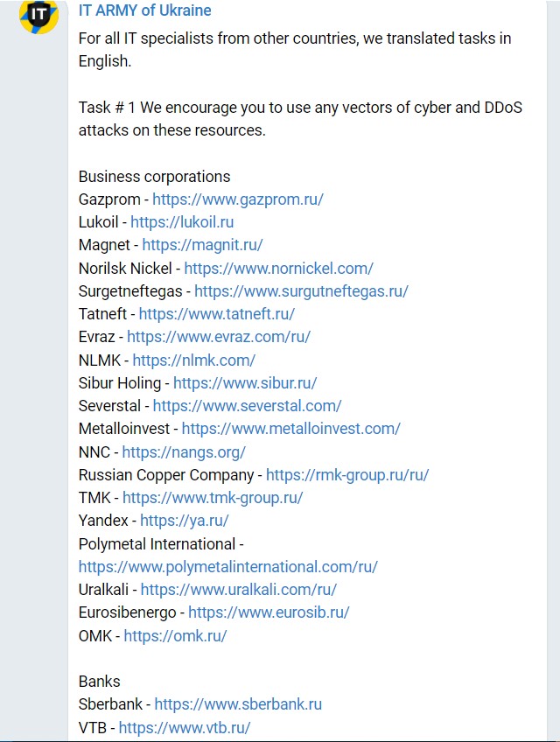The width and height of the screenshot is (560, 742).
Task: Click the IT ARMY channel avatar
Action: [x=38, y=16]
